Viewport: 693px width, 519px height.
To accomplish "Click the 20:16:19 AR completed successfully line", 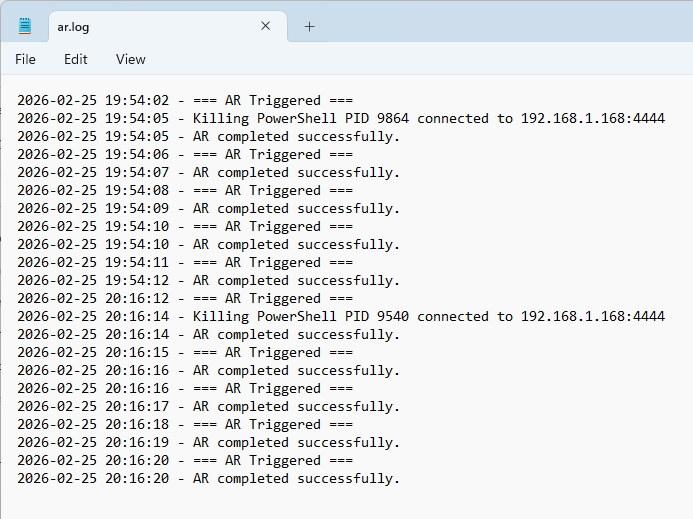I will point(208,442).
